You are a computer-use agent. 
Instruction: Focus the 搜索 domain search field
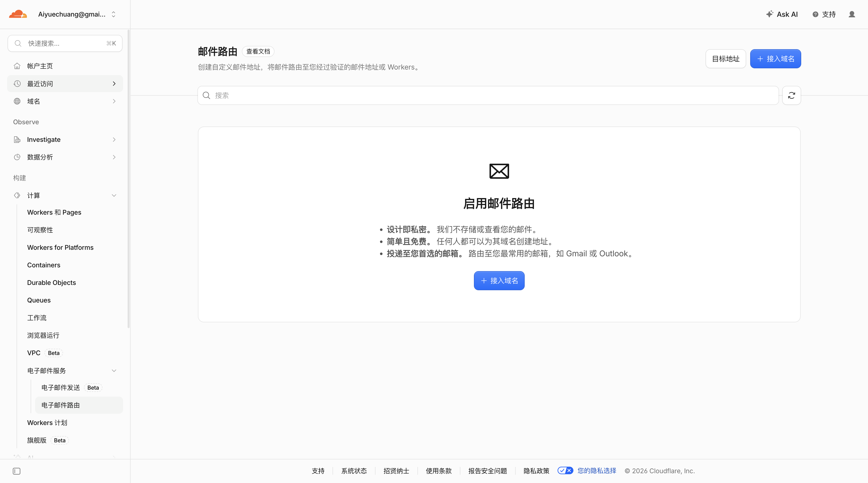(x=488, y=95)
